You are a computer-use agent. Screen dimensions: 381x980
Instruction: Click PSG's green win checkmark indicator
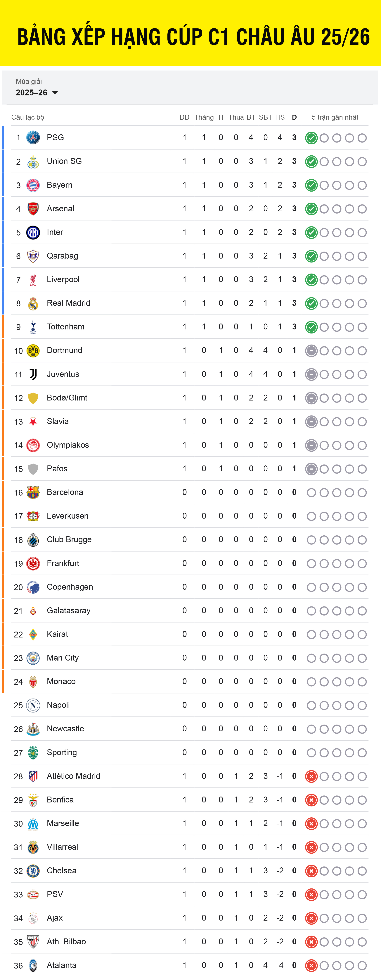[311, 138]
